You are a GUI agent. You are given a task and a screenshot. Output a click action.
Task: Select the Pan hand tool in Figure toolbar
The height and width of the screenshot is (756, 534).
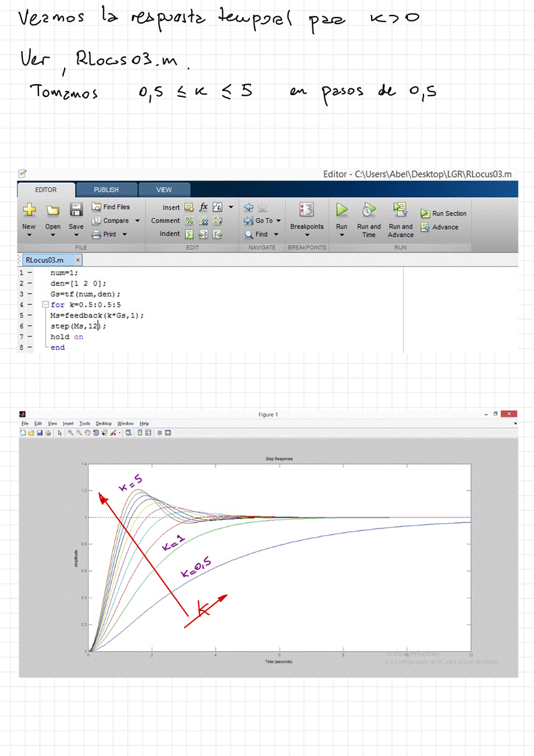89,433
